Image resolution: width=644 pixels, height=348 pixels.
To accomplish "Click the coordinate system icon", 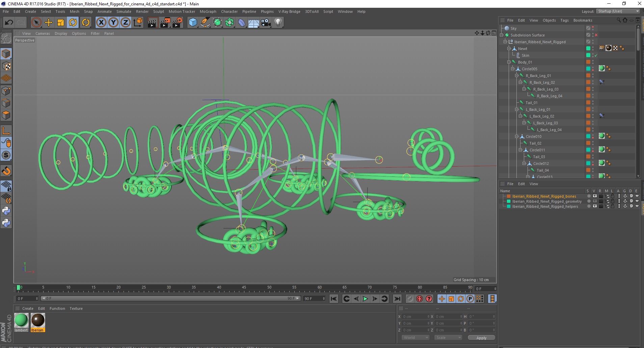I will (138, 23).
